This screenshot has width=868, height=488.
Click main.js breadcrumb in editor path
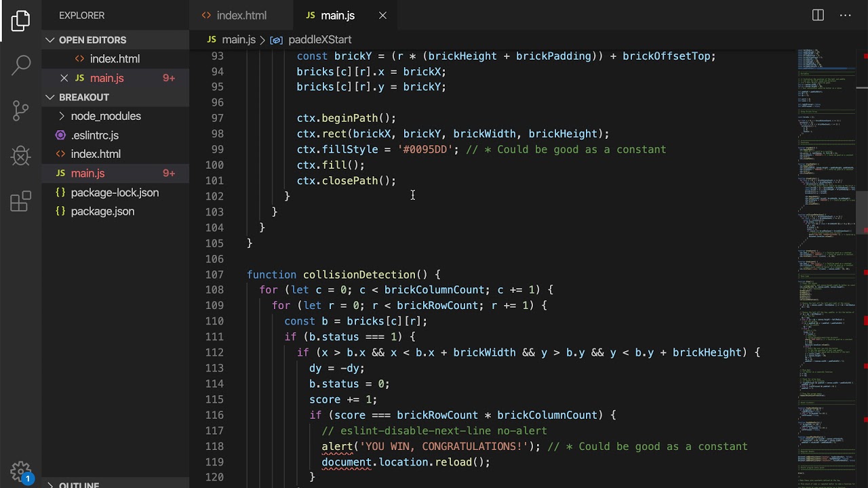239,40
